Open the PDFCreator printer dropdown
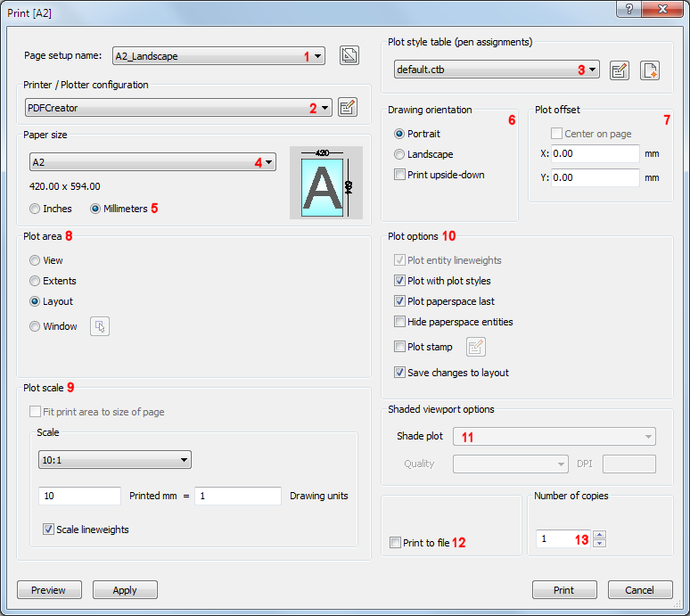690x616 pixels. [x=324, y=108]
